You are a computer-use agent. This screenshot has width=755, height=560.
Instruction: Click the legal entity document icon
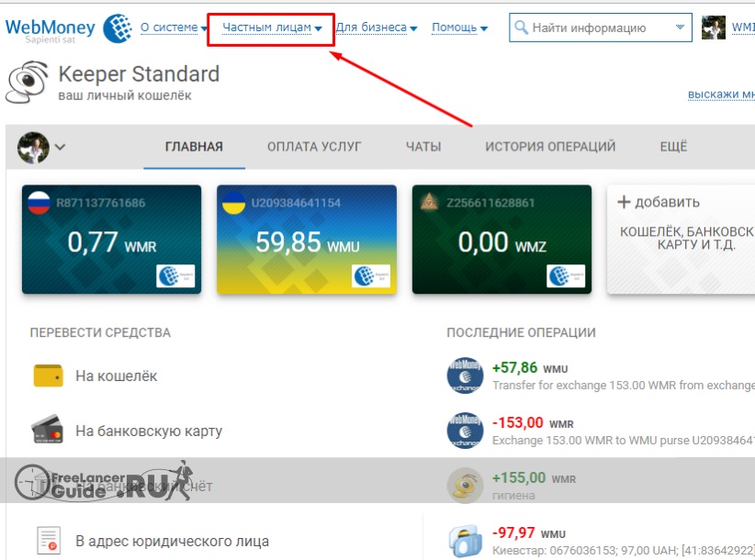(x=48, y=540)
